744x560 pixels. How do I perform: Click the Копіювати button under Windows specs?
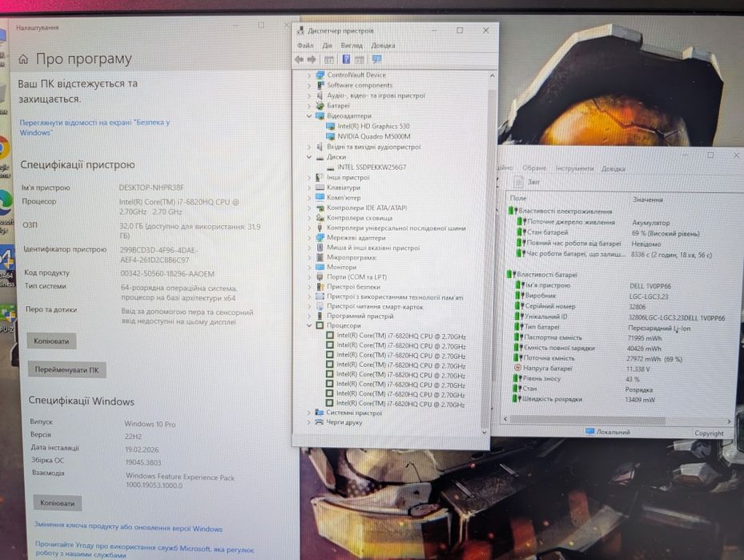[58, 503]
